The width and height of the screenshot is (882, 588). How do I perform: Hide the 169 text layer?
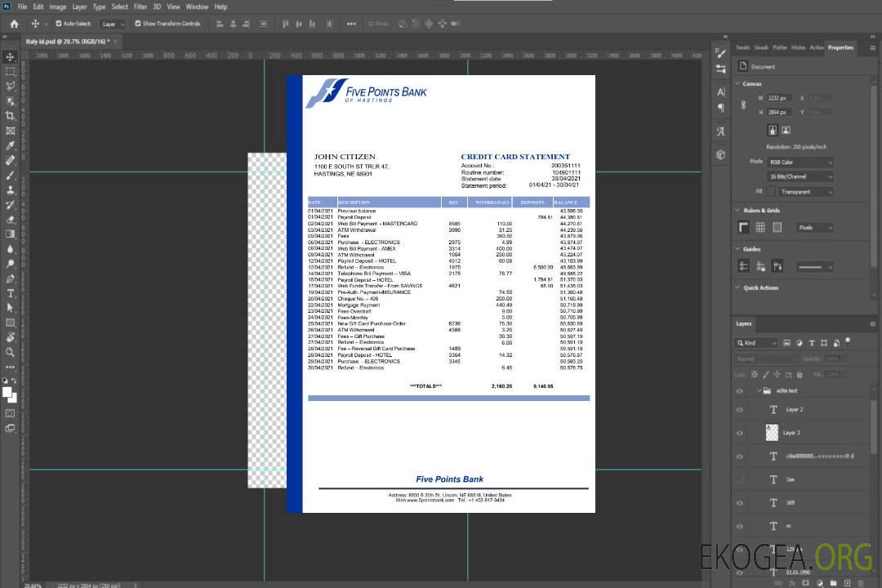pos(740,503)
